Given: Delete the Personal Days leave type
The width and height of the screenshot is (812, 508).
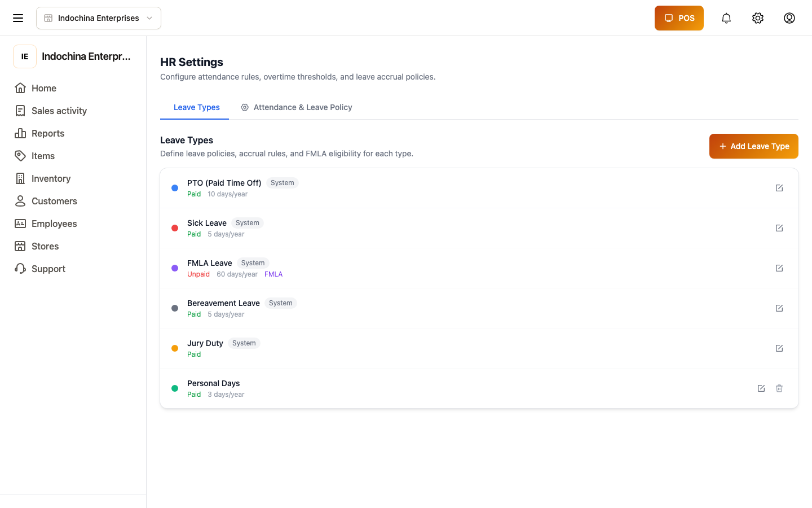Looking at the screenshot, I should pyautogui.click(x=779, y=388).
